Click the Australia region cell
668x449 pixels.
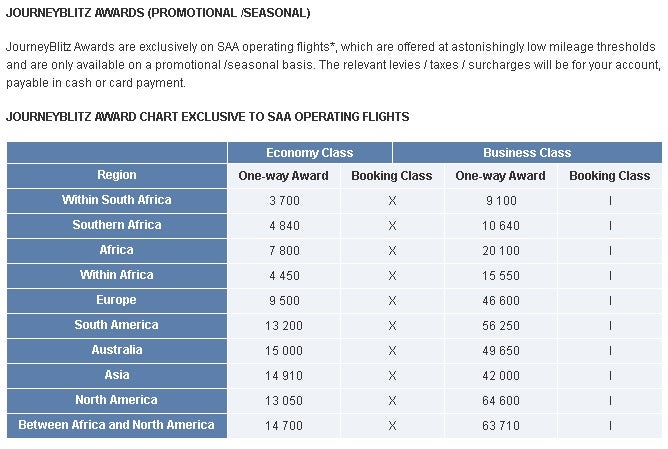(117, 350)
